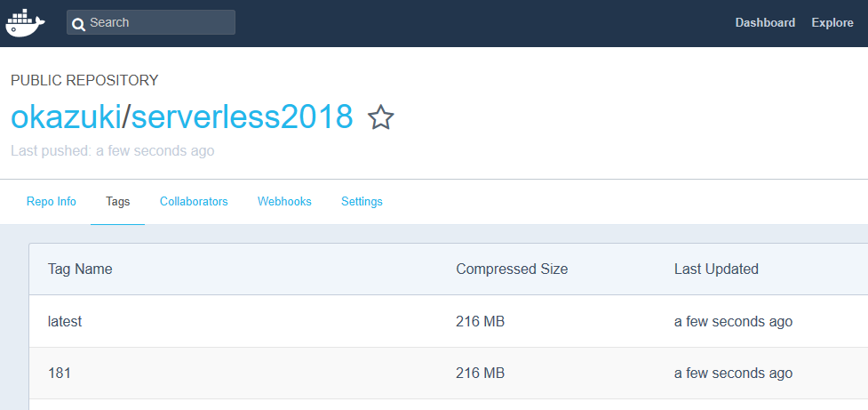The image size is (868, 410).
Task: Open the serverless2018 repository link
Action: pyautogui.click(x=242, y=117)
